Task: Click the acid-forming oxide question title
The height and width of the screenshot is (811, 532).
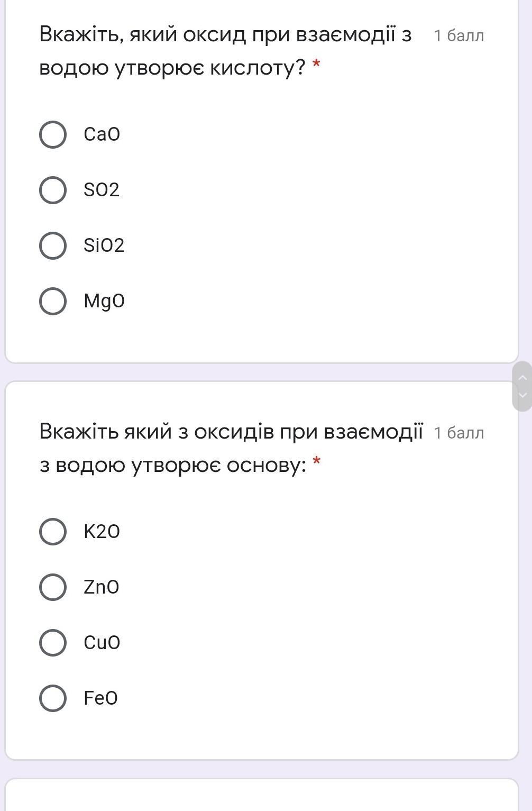Action: point(226,51)
